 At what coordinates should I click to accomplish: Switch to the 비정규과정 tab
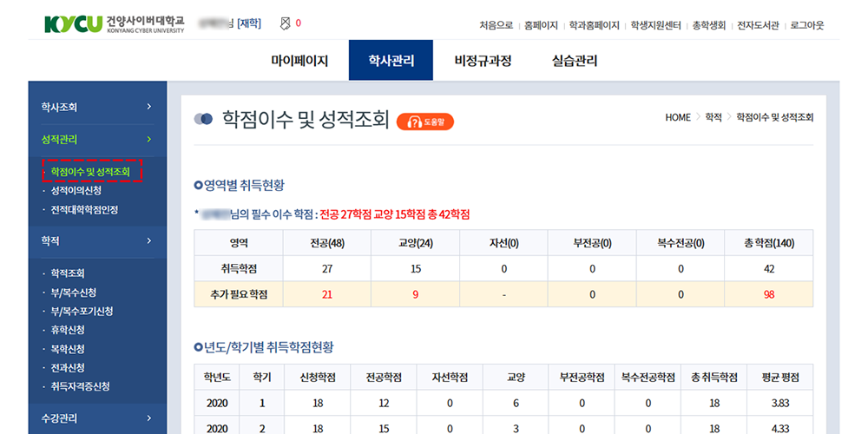[x=483, y=61]
